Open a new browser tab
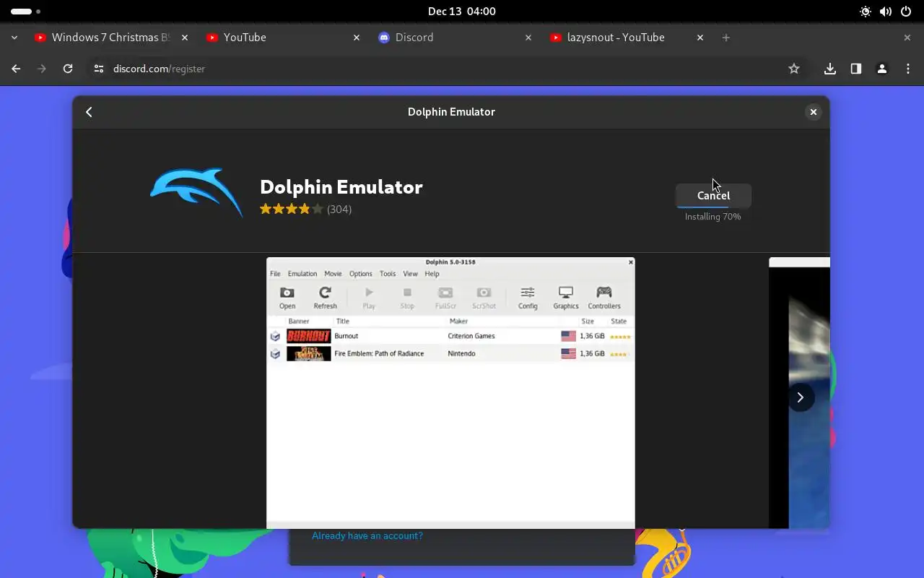The image size is (924, 578). (726, 38)
